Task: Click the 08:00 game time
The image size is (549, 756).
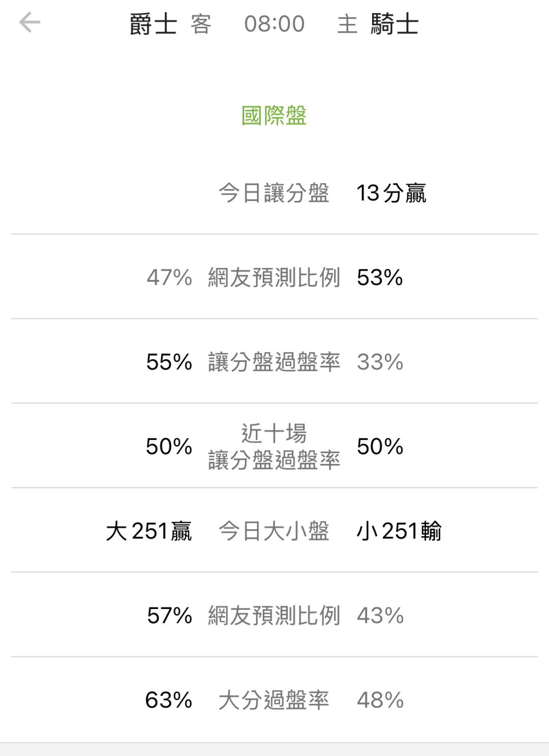Action: point(274,24)
